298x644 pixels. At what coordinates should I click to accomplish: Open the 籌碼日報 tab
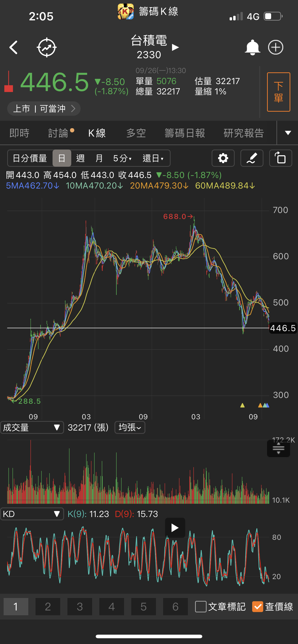coord(185,133)
